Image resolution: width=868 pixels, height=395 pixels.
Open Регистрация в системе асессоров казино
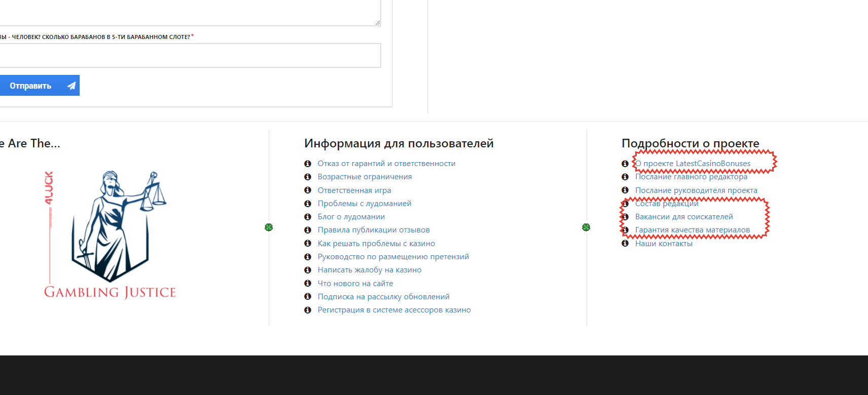click(x=394, y=310)
